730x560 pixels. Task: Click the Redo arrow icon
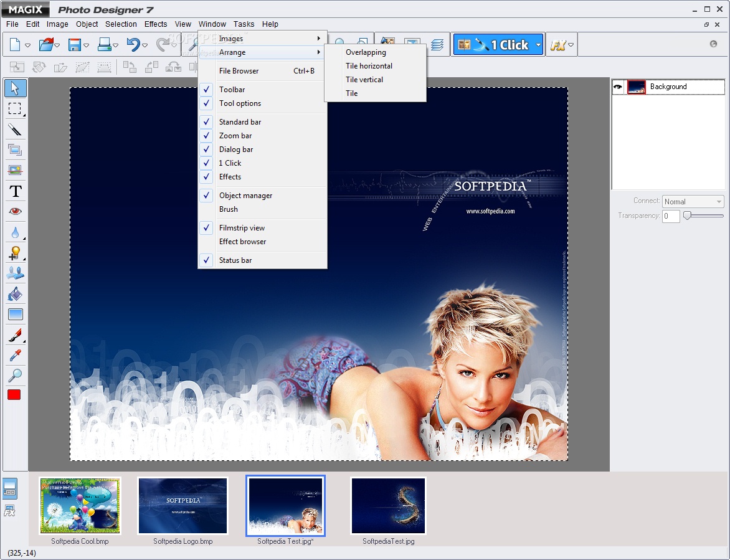163,45
